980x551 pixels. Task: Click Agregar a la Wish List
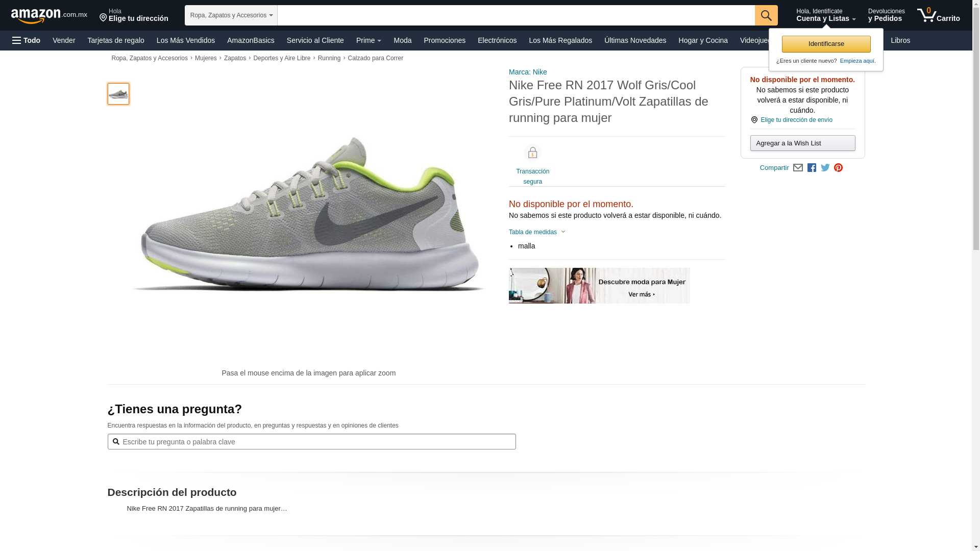tap(802, 143)
